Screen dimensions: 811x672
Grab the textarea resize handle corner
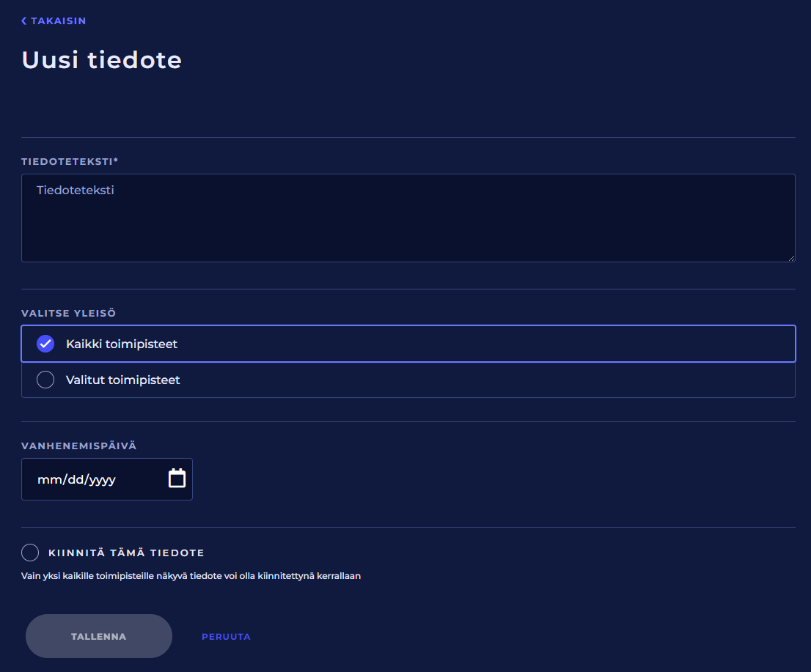click(x=791, y=258)
